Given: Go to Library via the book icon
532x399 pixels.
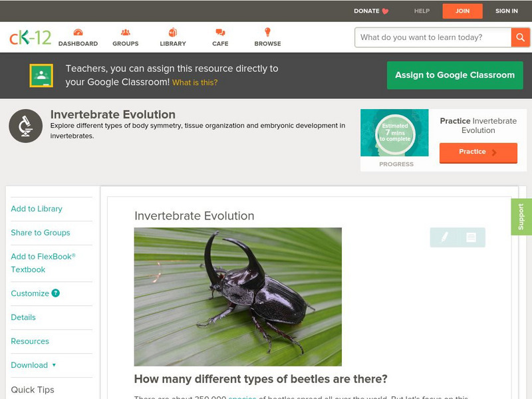Looking at the screenshot, I should (173, 33).
